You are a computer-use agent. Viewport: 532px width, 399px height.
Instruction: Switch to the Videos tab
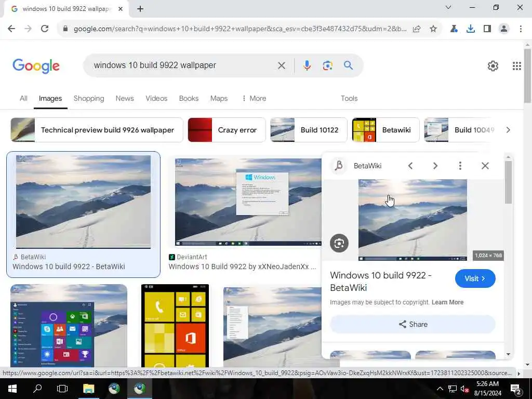coord(156,98)
